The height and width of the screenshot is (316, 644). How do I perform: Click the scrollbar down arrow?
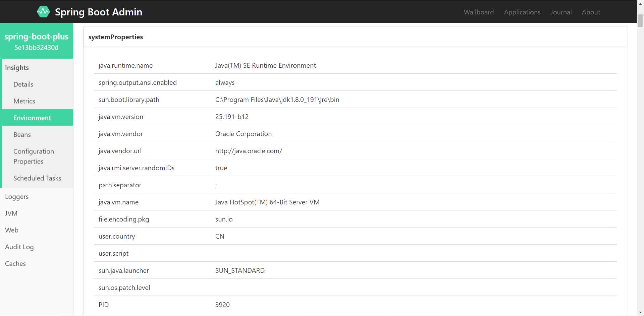pyautogui.click(x=640, y=313)
